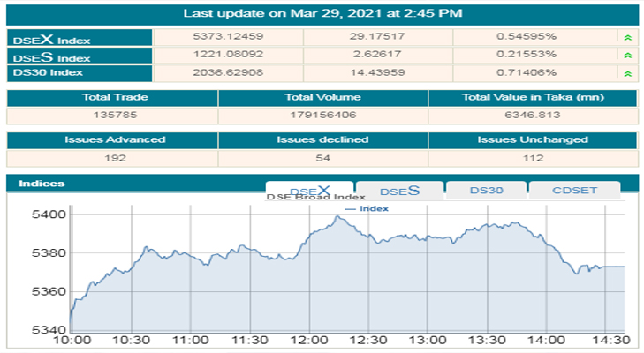Click the green up arrow in DSEX row
The image size is (644, 353).
tap(627, 39)
